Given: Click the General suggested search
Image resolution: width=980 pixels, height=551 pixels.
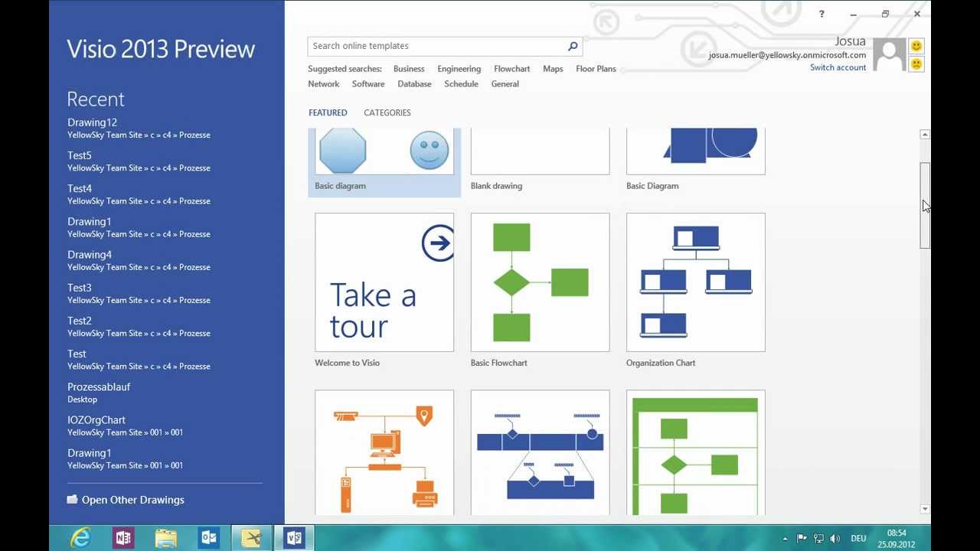Looking at the screenshot, I should (x=505, y=84).
